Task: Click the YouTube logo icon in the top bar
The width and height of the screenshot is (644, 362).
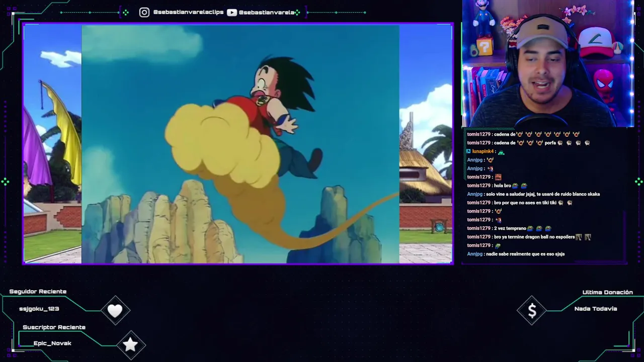Action: coord(232,12)
